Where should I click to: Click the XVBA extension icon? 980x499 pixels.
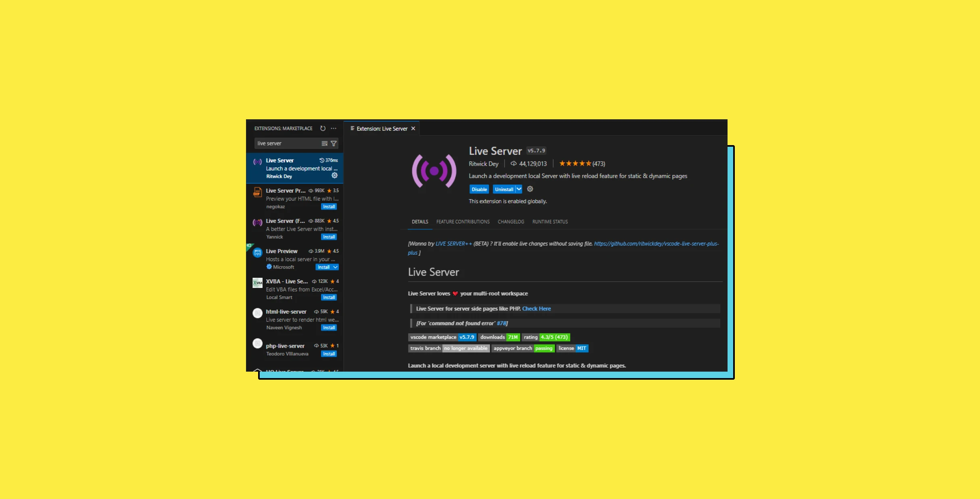[257, 283]
